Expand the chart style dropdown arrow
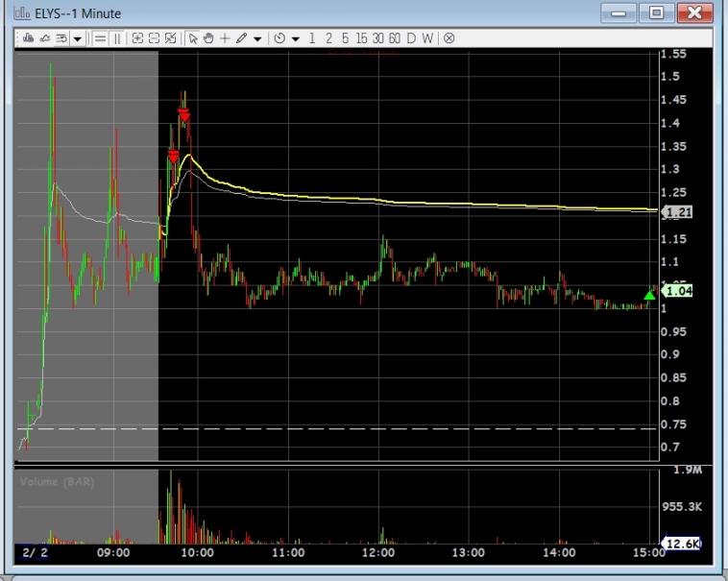The height and width of the screenshot is (581, 728). [x=77, y=38]
